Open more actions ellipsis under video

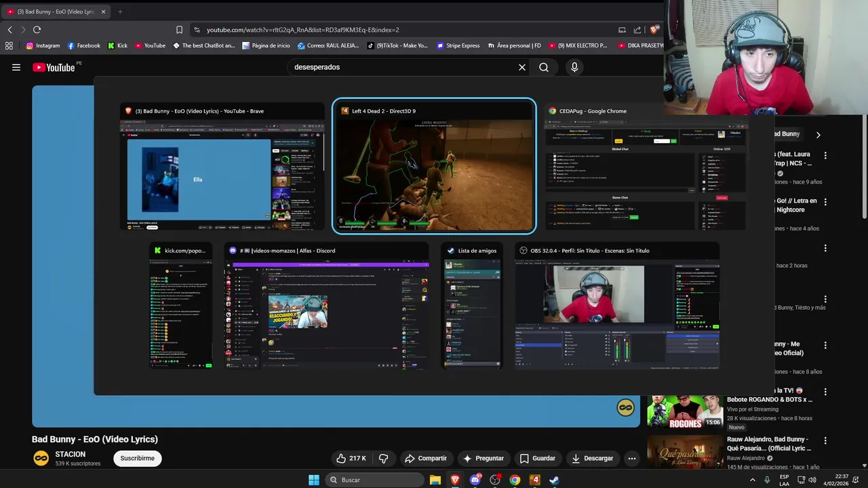click(x=631, y=458)
